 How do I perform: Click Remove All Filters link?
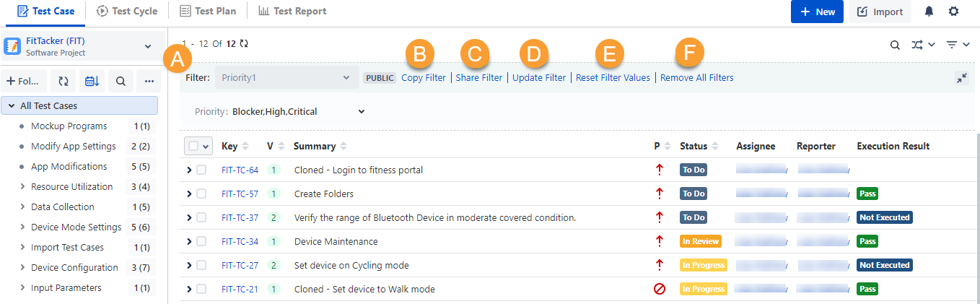click(x=697, y=77)
